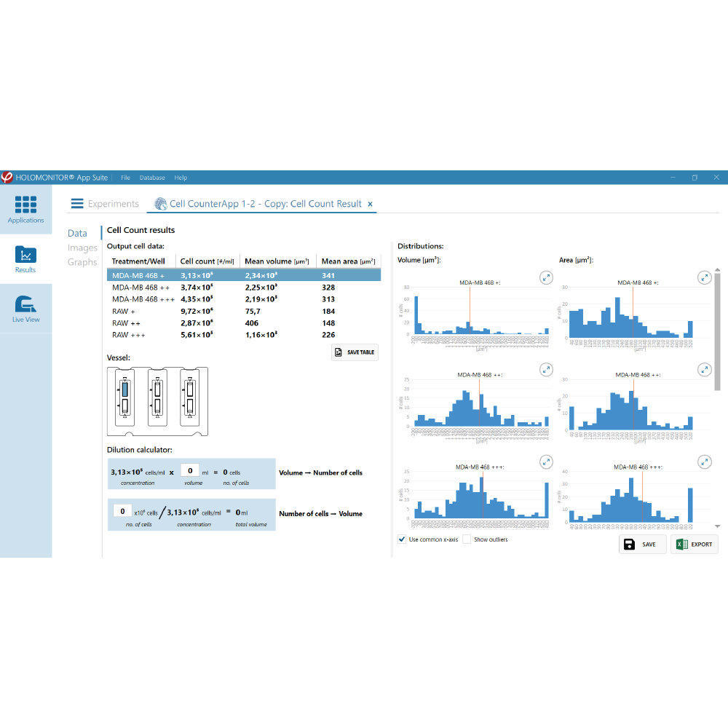Click the volume ml input field
The height and width of the screenshot is (728, 728).
190,471
